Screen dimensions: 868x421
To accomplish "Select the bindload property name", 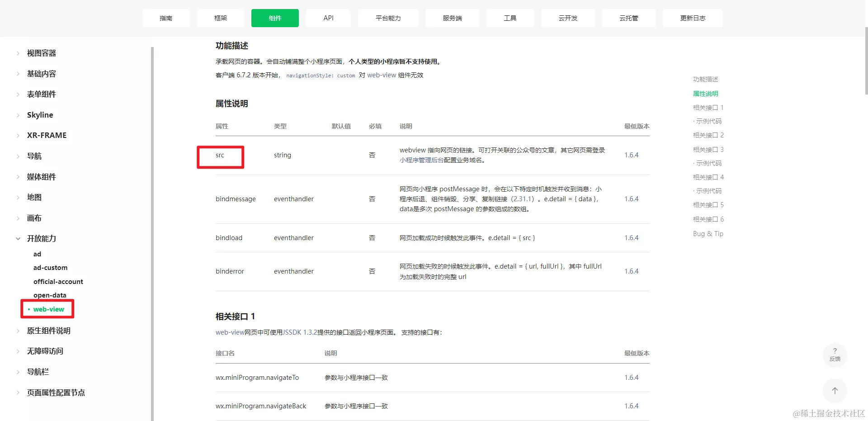I will (x=229, y=238).
